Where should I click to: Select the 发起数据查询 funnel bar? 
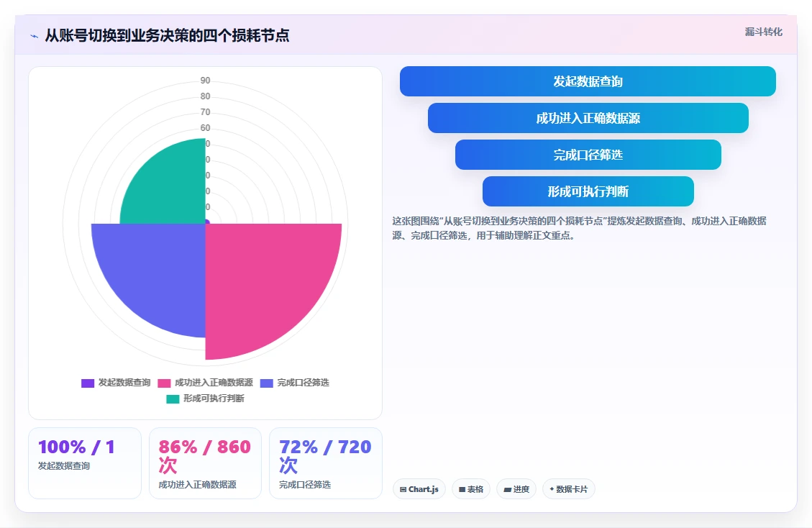coord(588,81)
